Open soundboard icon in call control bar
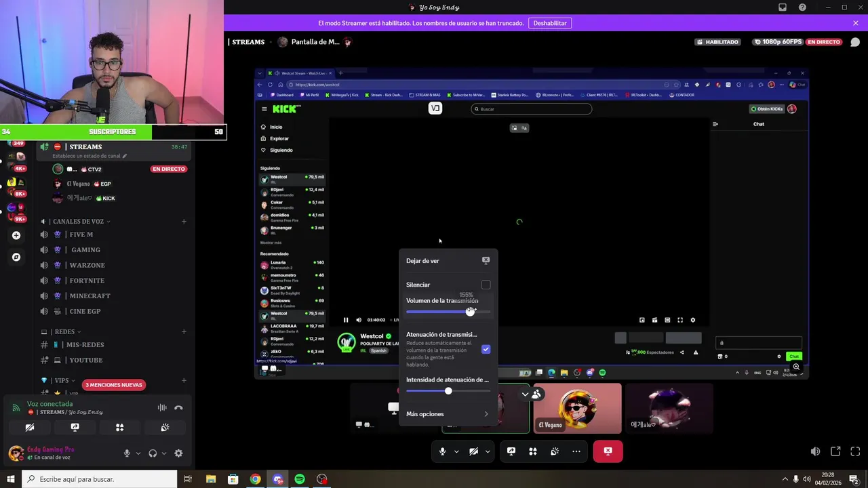 [x=555, y=451]
